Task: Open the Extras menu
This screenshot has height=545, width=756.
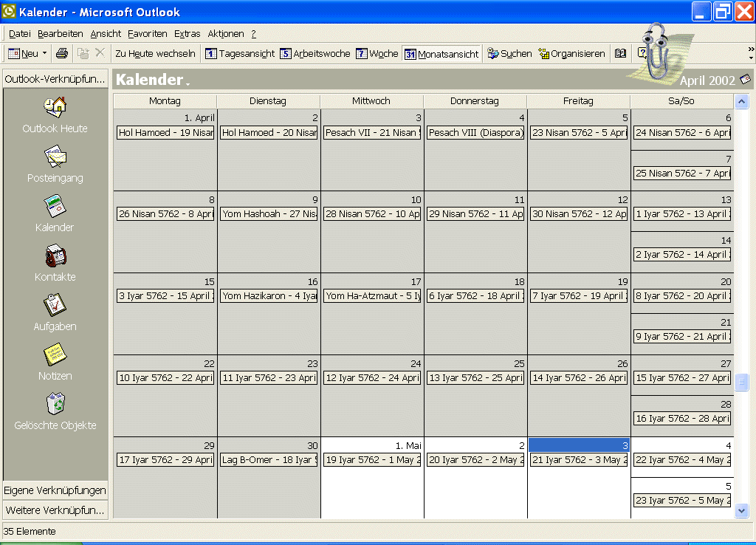Action: click(x=187, y=34)
